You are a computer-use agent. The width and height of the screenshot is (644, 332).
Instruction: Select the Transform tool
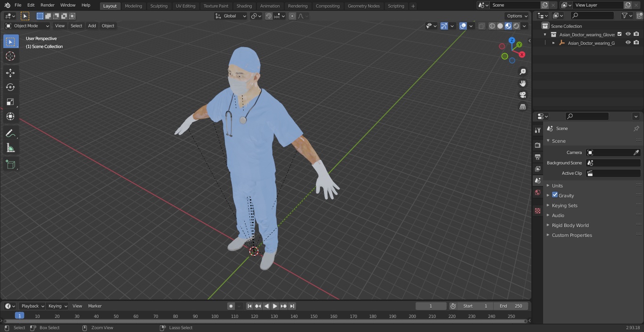pos(10,116)
